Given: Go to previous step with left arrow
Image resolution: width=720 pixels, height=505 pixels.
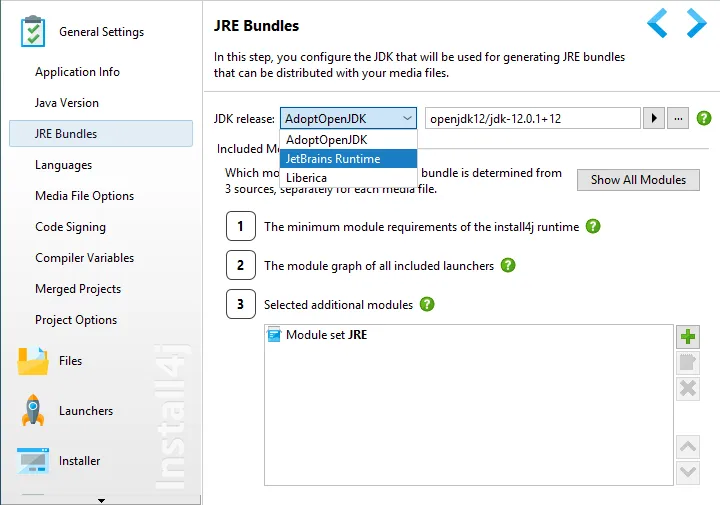Looking at the screenshot, I should (x=657, y=23).
